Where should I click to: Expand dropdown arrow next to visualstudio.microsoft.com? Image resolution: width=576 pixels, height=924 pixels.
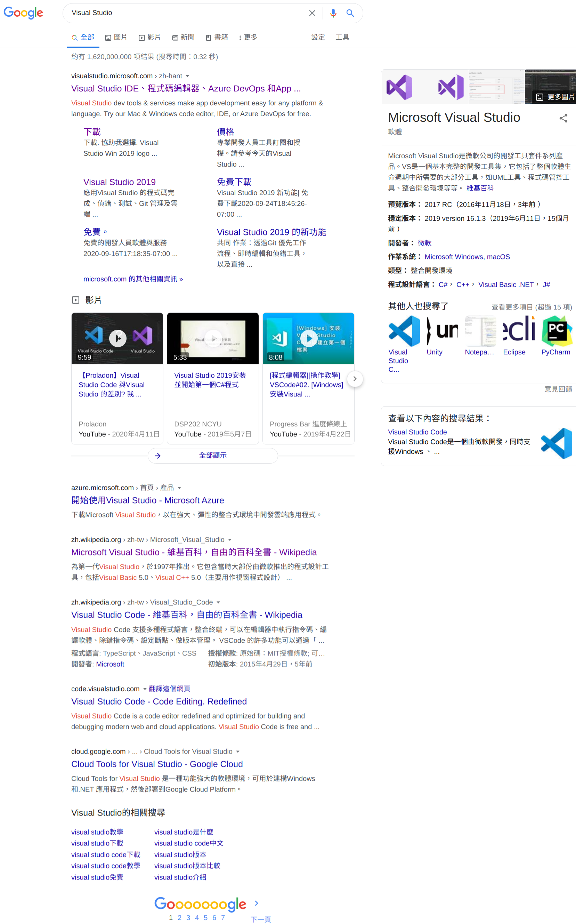[187, 76]
